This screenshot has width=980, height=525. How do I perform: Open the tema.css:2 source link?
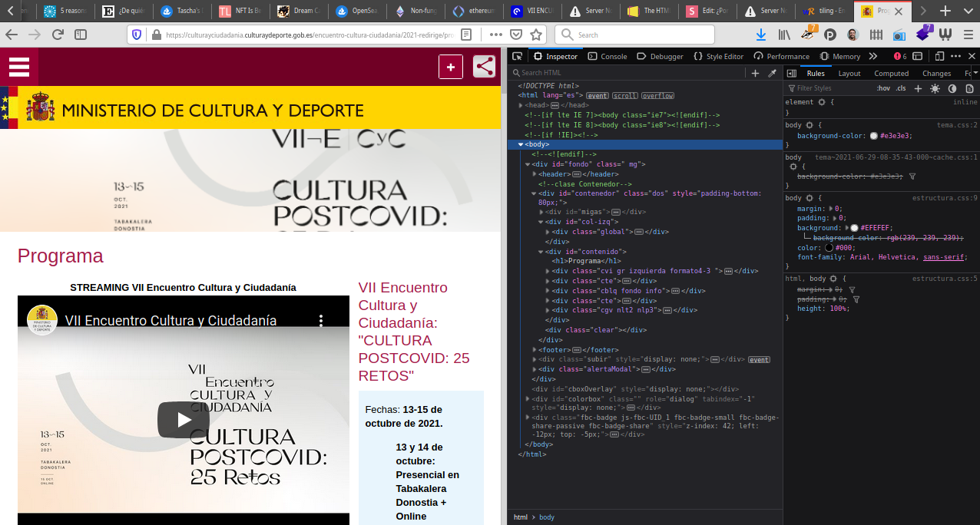tap(957, 124)
